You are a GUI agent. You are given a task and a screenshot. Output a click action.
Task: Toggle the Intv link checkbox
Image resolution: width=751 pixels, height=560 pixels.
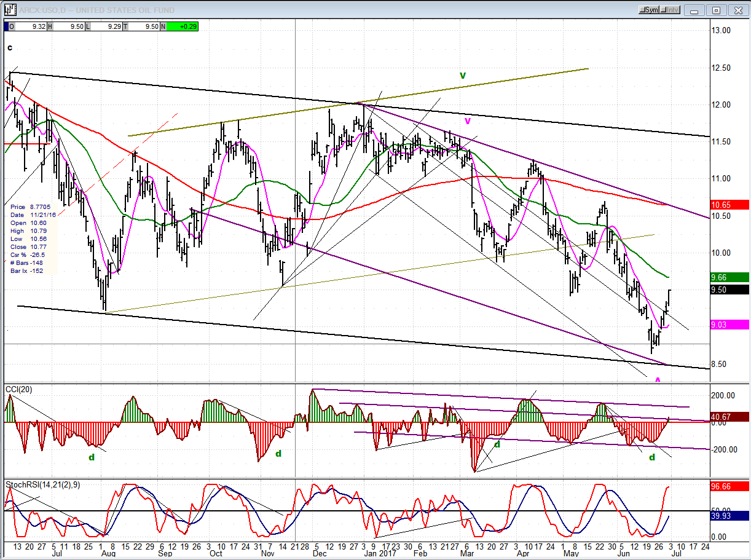[x=671, y=10]
